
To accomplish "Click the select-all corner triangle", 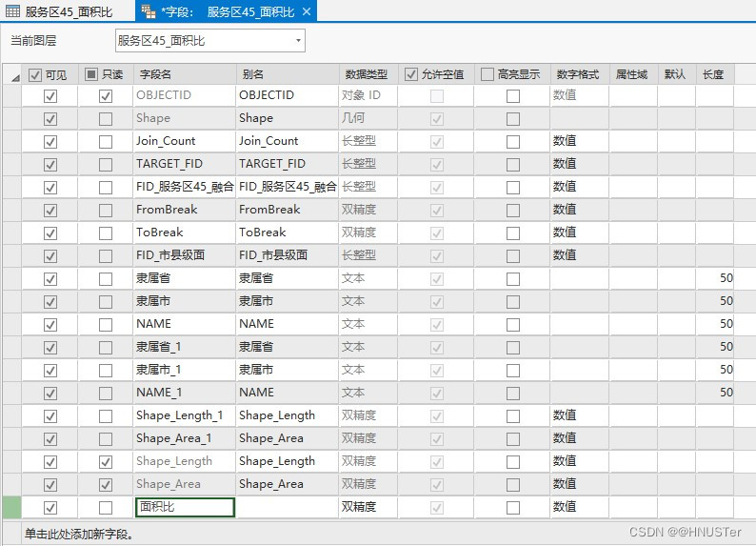I will pos(15,77).
